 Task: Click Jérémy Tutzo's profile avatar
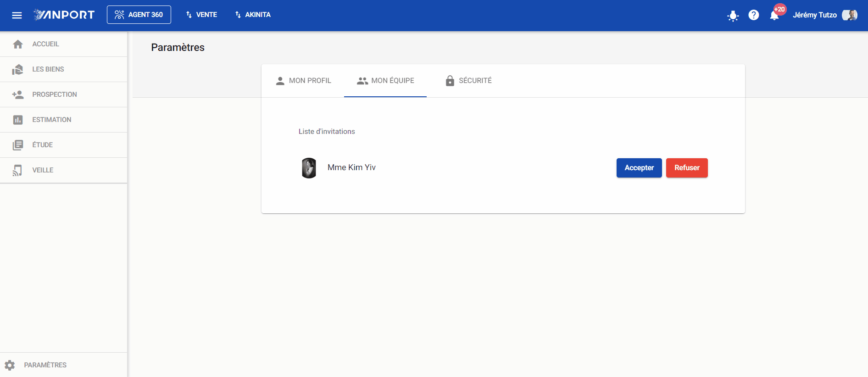tap(850, 15)
